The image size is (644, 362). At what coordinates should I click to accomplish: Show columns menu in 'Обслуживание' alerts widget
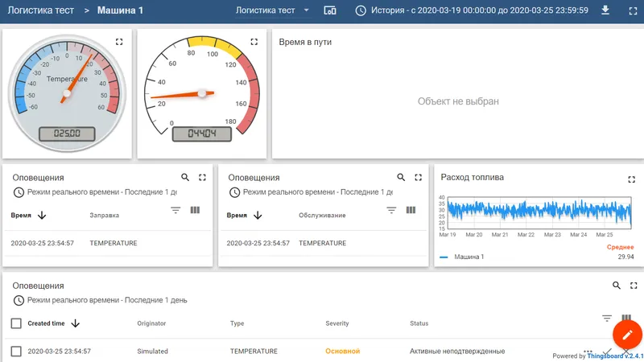(x=411, y=210)
